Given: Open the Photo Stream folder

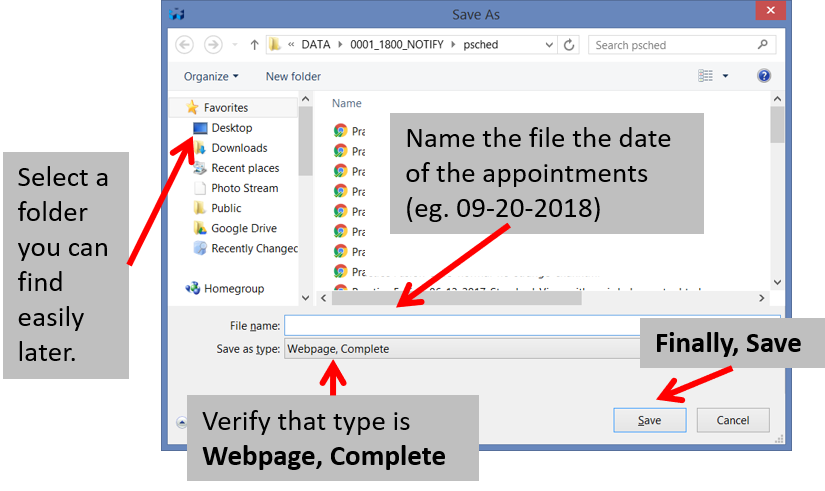Looking at the screenshot, I should tap(244, 188).
